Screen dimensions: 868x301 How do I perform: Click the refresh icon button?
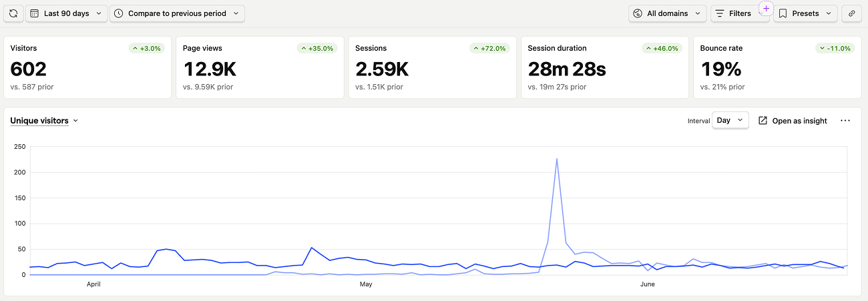13,13
